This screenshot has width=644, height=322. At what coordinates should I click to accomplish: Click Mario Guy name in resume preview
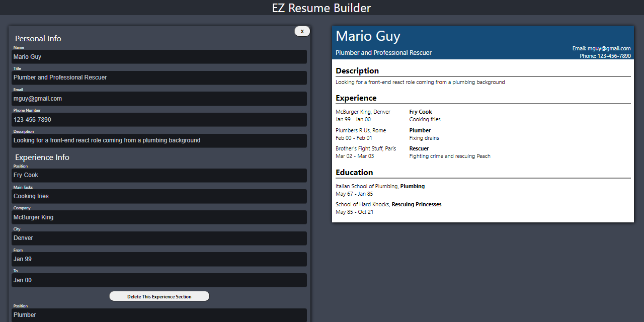368,36
